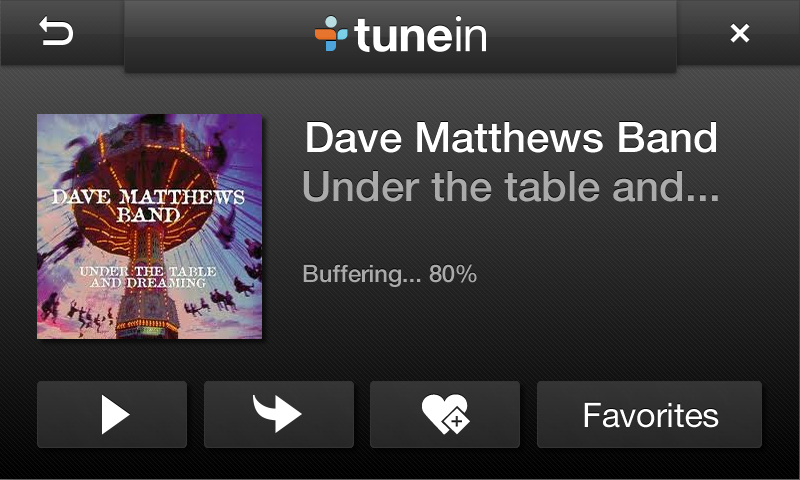Close the TuneIn player with the X
The width and height of the screenshot is (800, 480).
pos(739,33)
